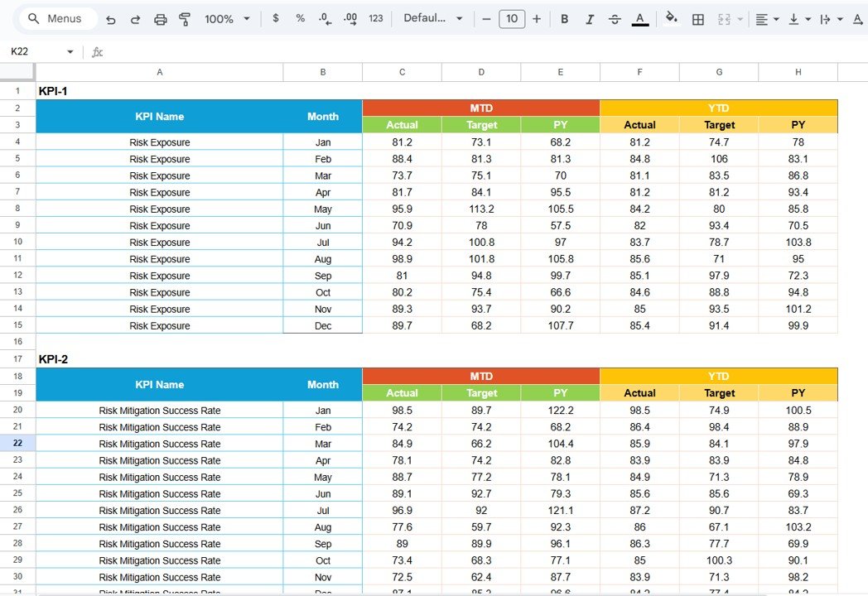The height and width of the screenshot is (596, 868).
Task: Toggle strikethrough formatting
Action: pos(615,18)
